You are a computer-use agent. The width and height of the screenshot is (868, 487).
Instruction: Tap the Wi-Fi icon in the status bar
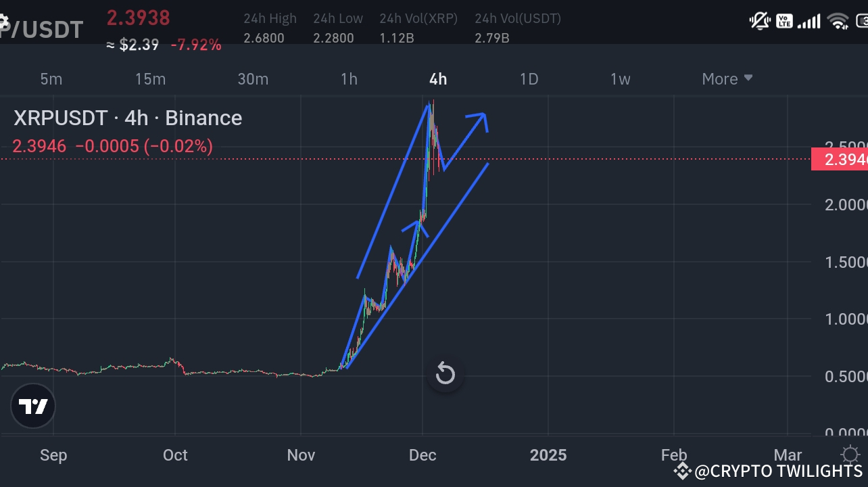[839, 21]
